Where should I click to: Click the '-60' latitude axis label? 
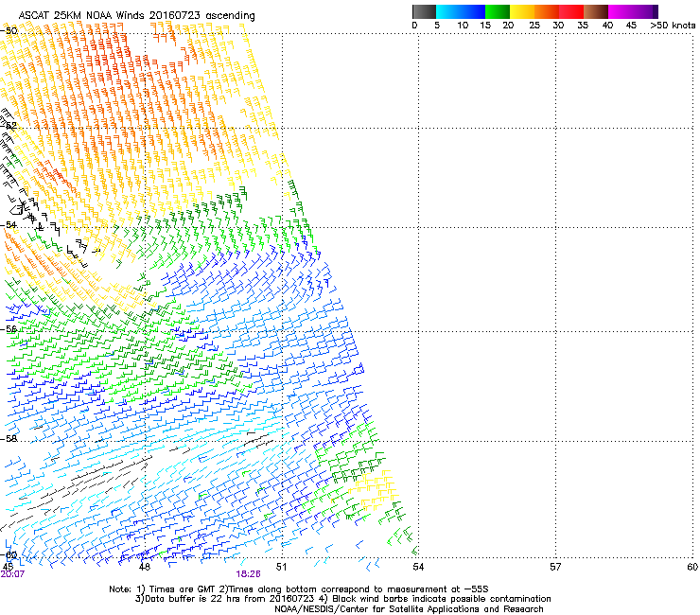(x=9, y=554)
